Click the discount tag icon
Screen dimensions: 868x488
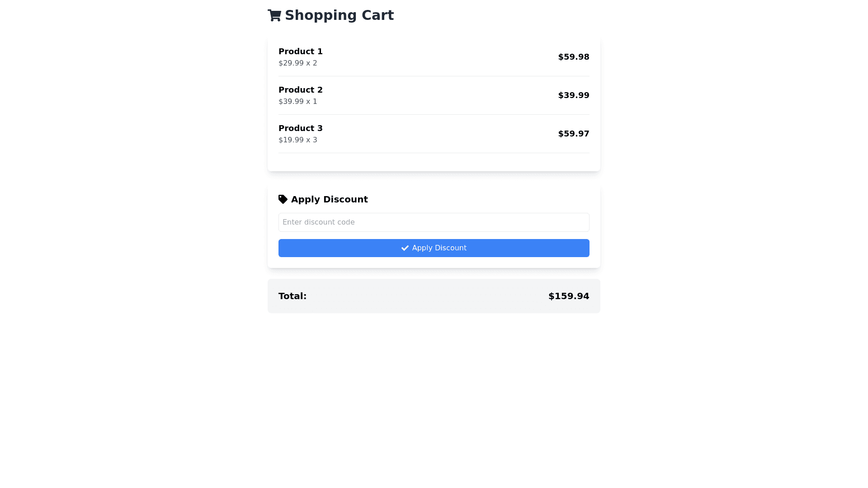tap(283, 199)
